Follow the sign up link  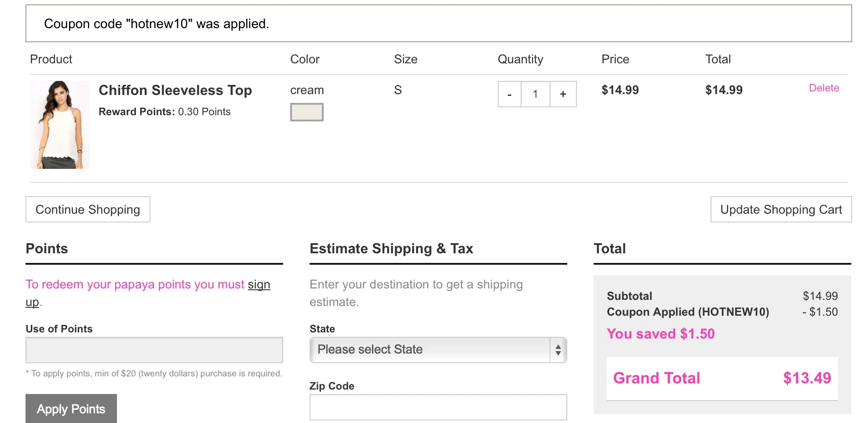click(259, 284)
